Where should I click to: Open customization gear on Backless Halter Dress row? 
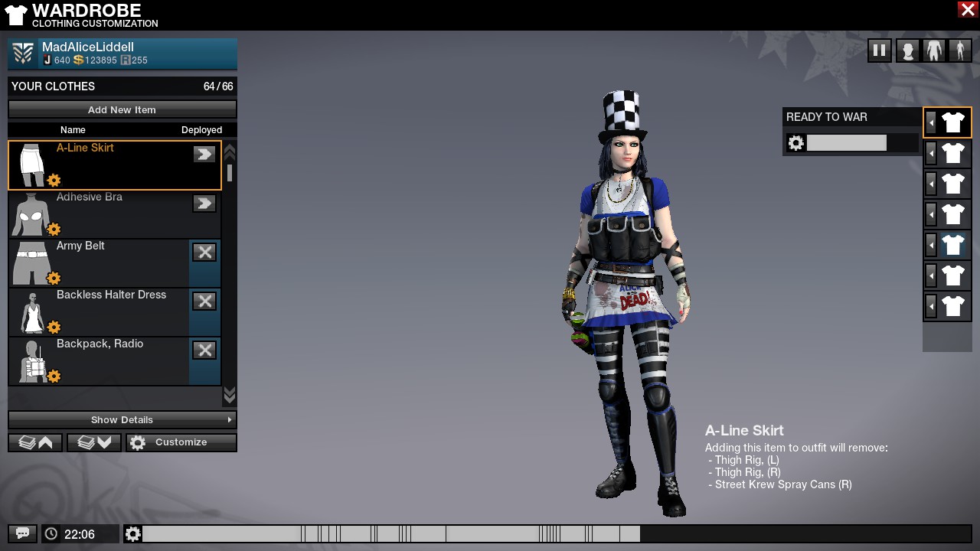click(54, 328)
